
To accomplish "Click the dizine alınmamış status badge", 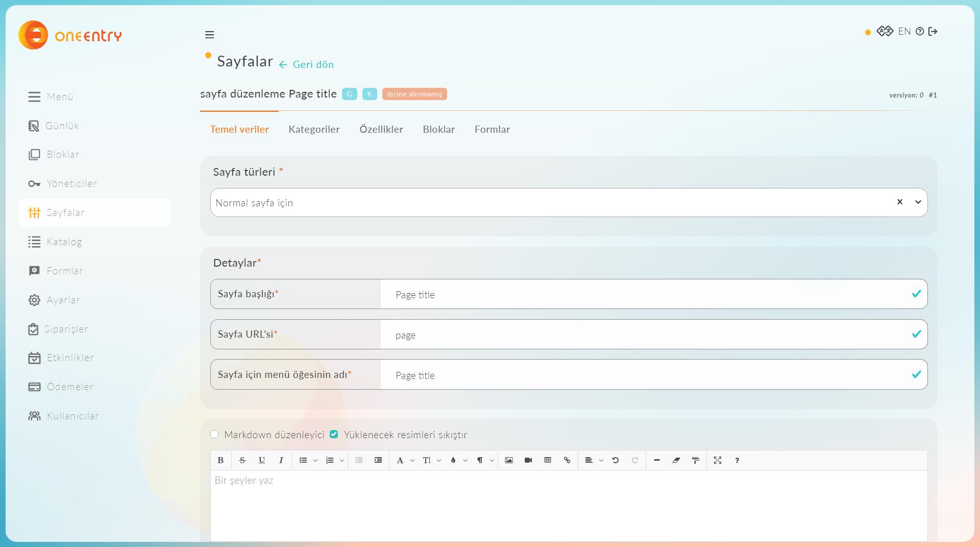I will (x=414, y=94).
